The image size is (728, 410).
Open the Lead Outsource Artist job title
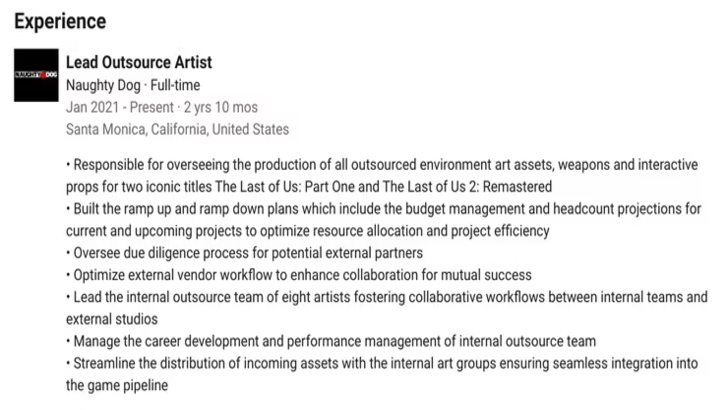(138, 63)
